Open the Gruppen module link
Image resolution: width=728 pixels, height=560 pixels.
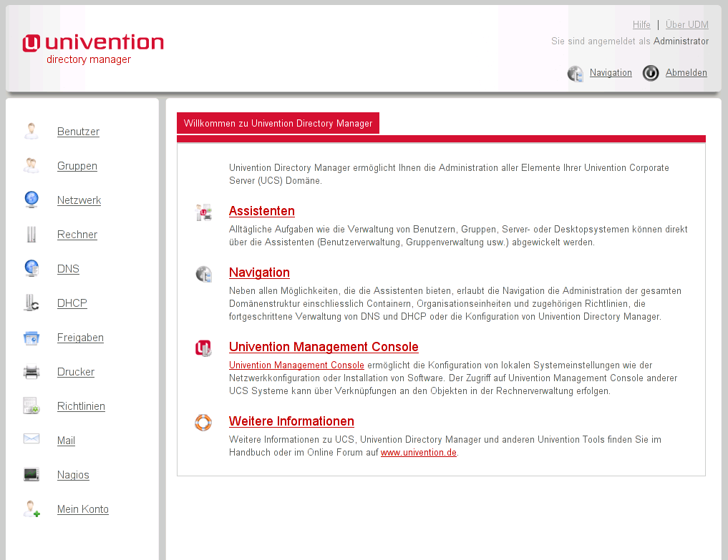(77, 166)
